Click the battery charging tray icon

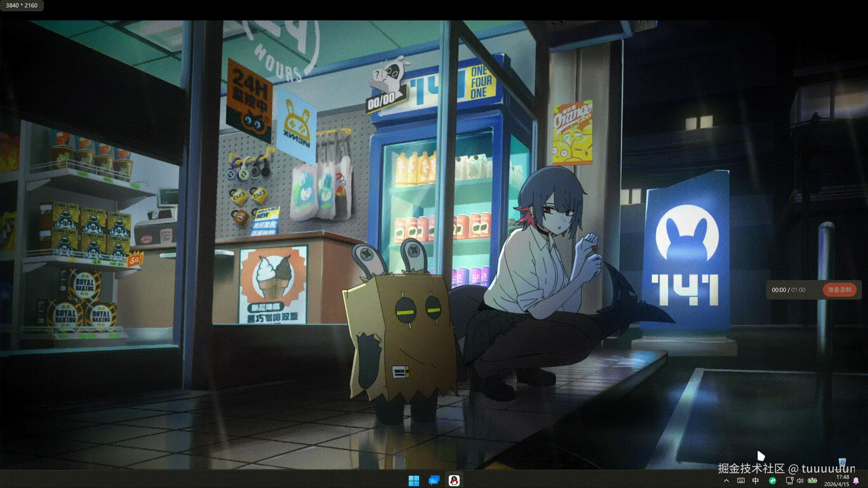(812, 481)
